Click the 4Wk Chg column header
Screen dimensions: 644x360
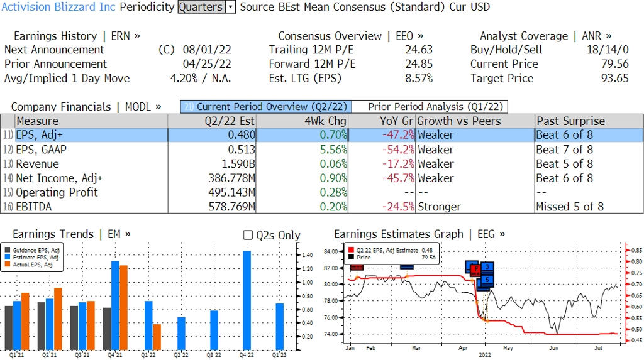point(302,121)
